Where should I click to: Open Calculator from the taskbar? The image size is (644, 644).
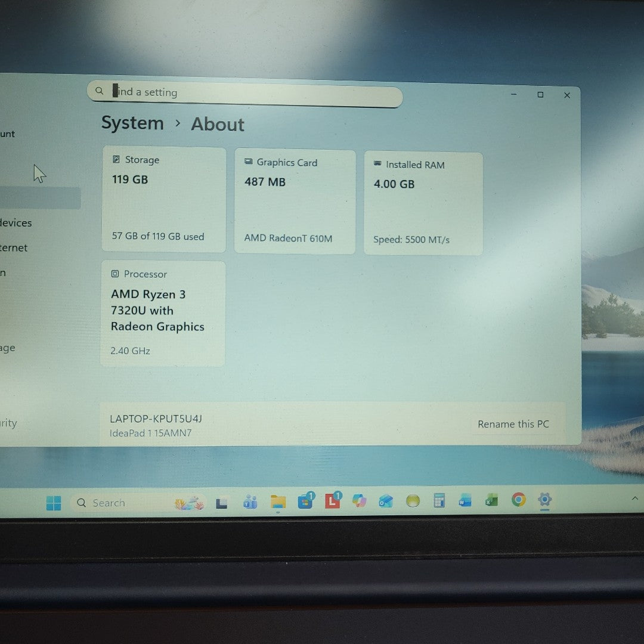(439, 500)
